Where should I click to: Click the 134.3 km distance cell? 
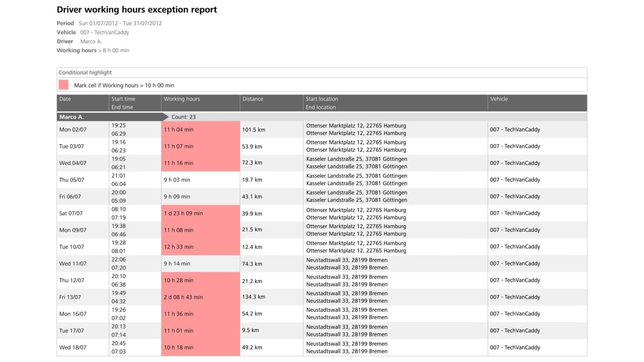[254, 297]
